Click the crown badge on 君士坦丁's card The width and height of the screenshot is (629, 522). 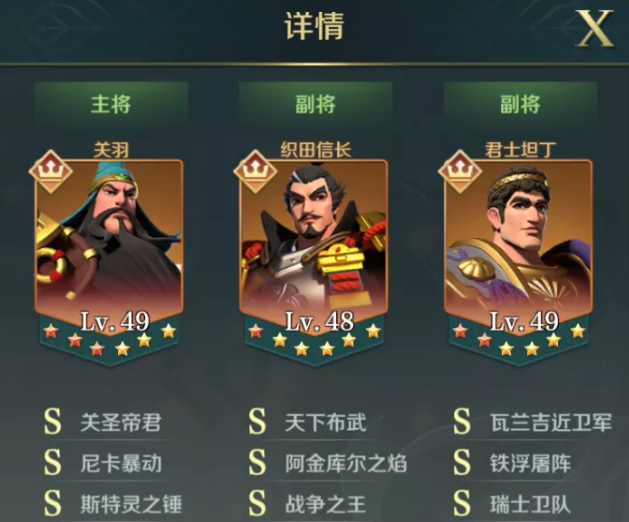click(x=460, y=172)
